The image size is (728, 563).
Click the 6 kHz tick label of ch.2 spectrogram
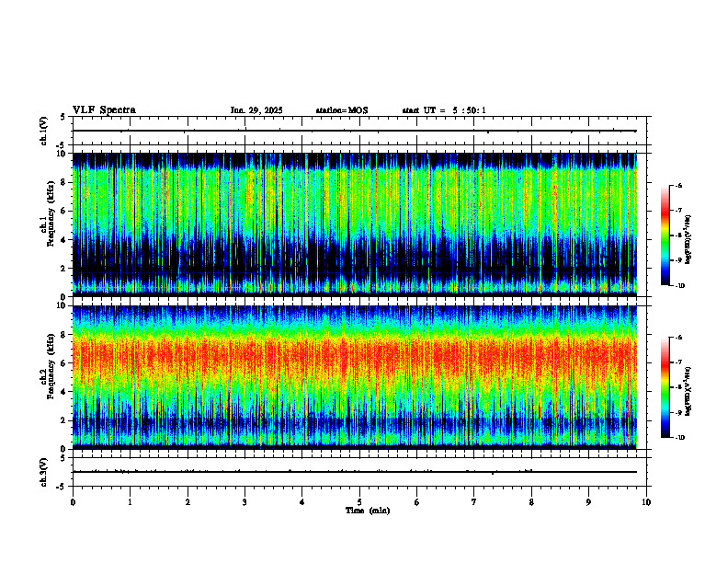[x=64, y=363]
